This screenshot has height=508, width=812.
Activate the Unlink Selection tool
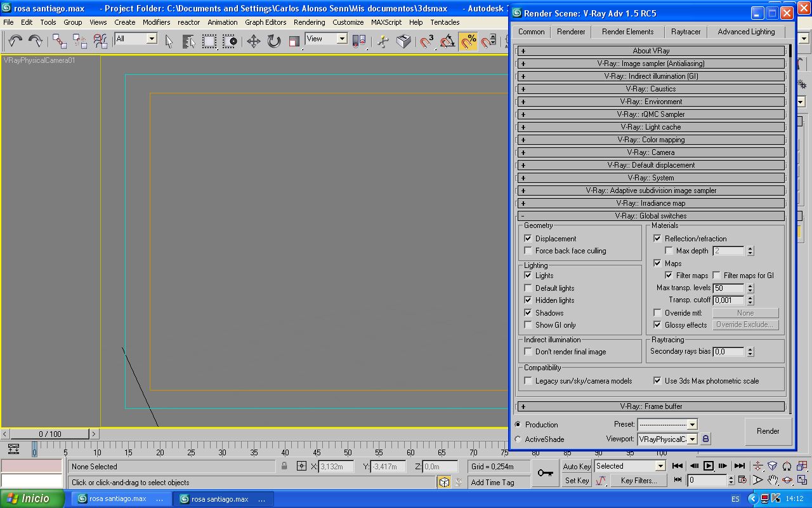pyautogui.click(x=80, y=41)
